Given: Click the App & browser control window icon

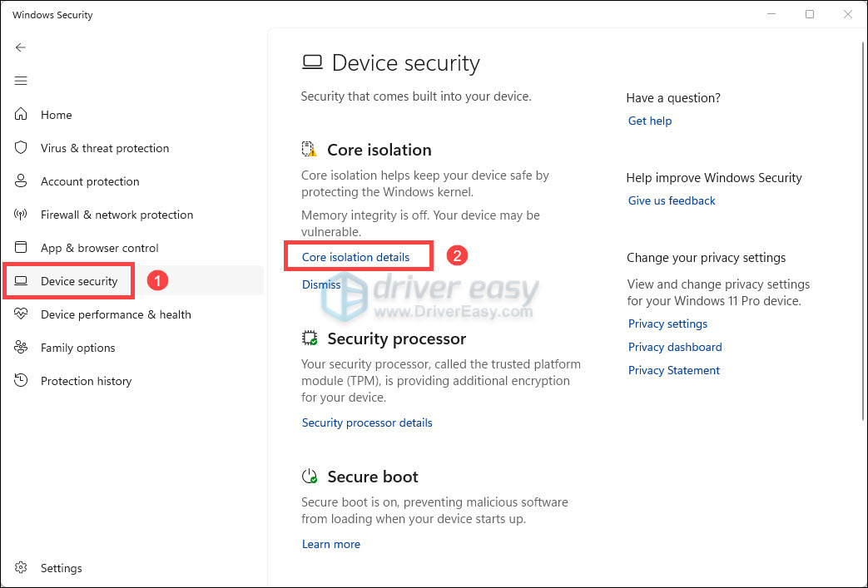Looking at the screenshot, I should tap(21, 247).
